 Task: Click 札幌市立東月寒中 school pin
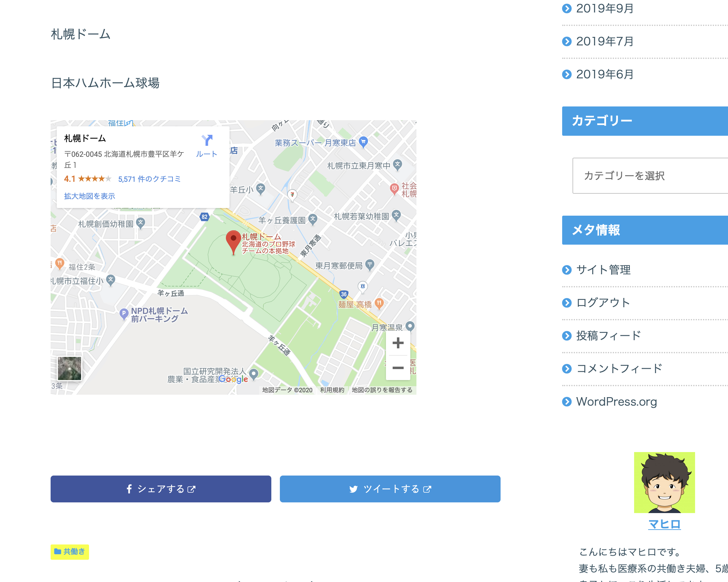click(398, 165)
